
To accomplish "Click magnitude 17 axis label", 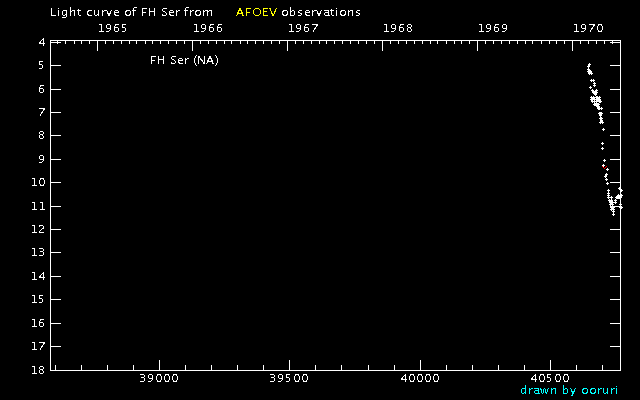I will coord(38,347).
